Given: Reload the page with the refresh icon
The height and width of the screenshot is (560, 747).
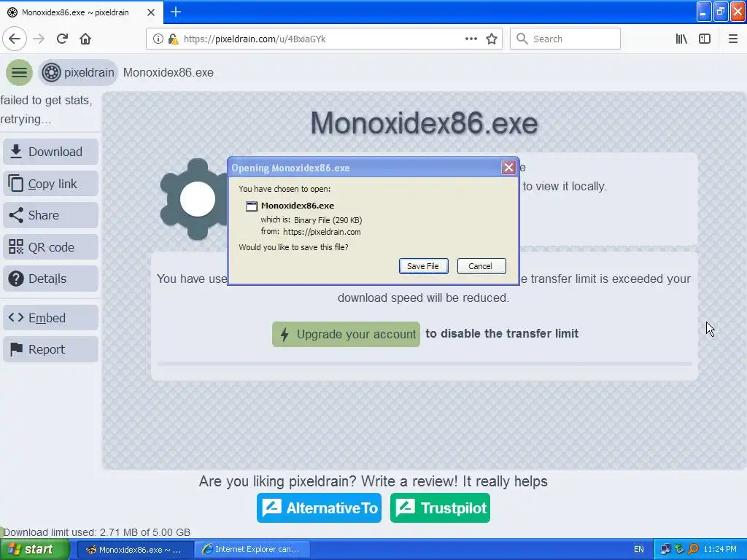Looking at the screenshot, I should pyautogui.click(x=62, y=39).
